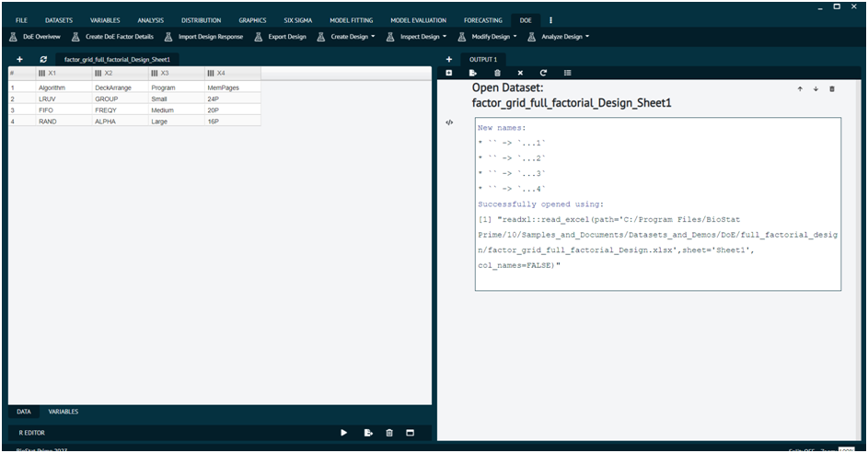The image size is (868, 453).
Task: Click the FIFO cell
Action: coord(64,110)
